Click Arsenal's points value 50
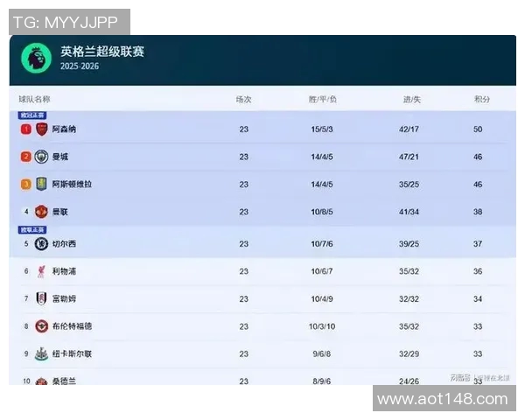525x420 pixels. (x=478, y=129)
